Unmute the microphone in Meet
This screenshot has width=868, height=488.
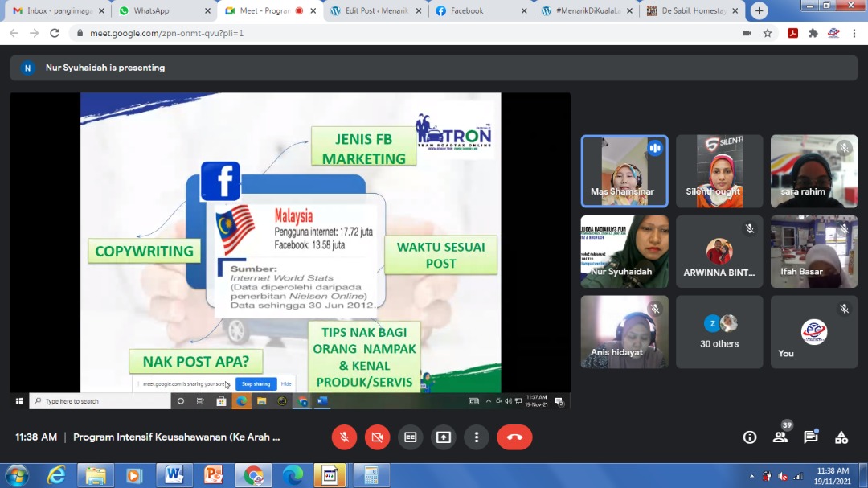344,437
